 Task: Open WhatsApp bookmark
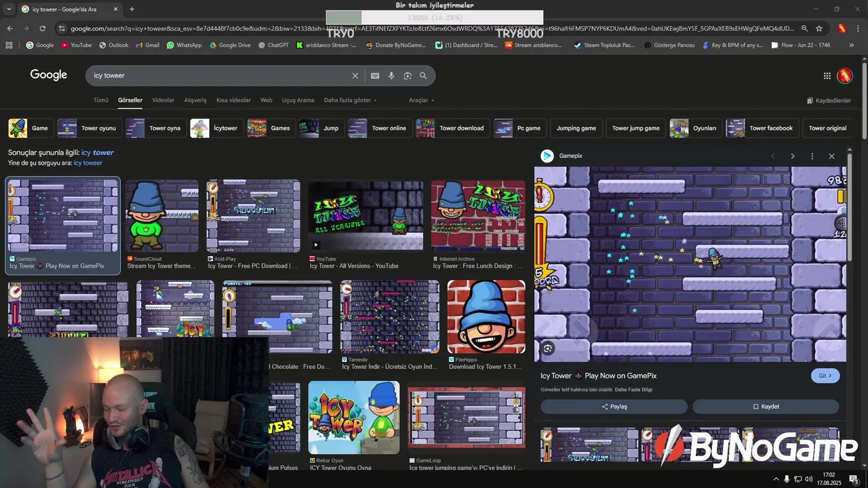click(x=184, y=45)
